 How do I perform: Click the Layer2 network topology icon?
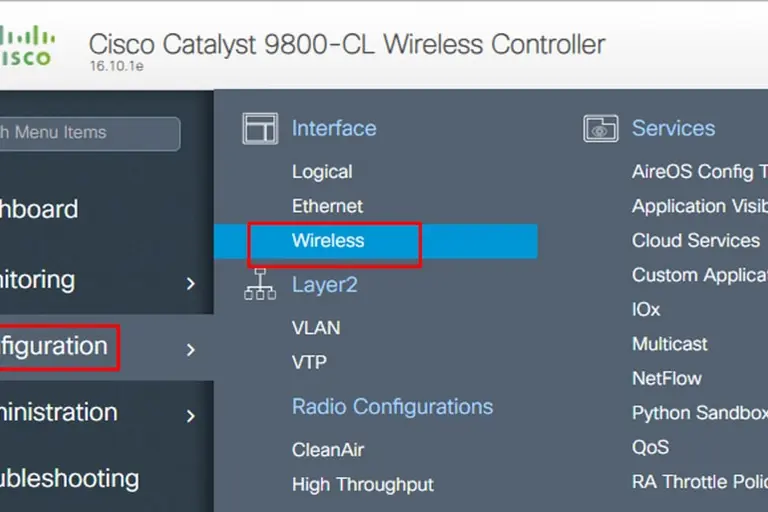[260, 285]
